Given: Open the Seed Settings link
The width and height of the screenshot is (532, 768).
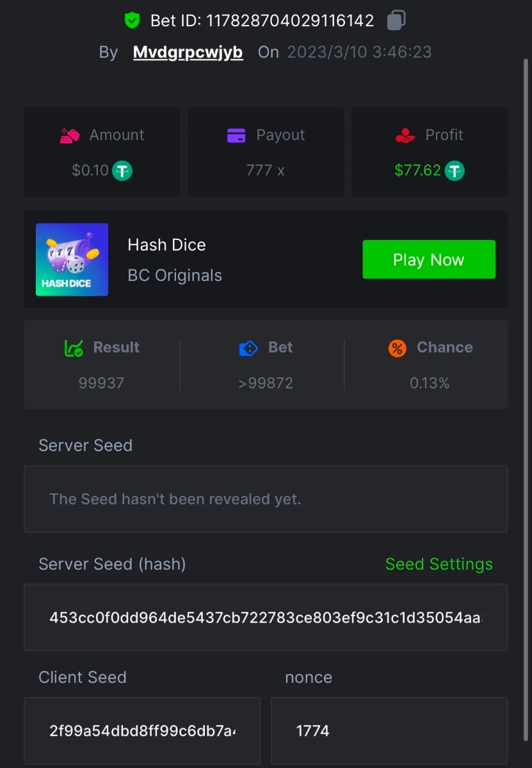Looking at the screenshot, I should point(439,564).
